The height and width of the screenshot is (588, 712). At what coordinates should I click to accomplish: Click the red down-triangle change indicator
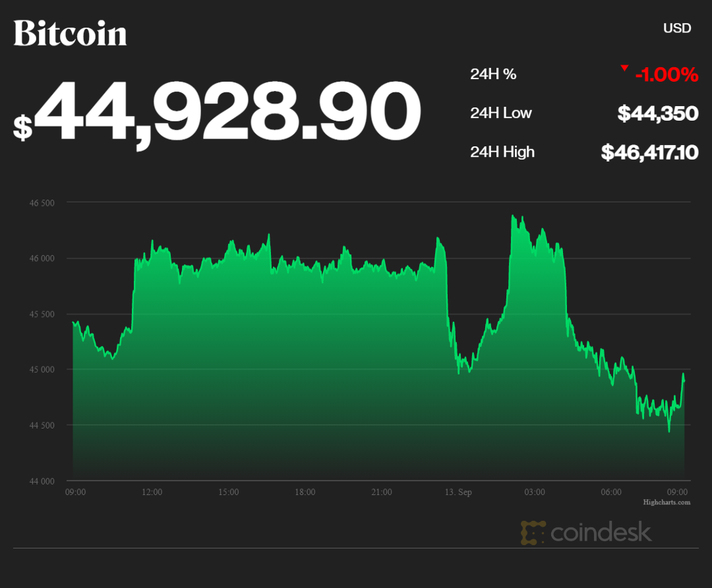coord(624,68)
